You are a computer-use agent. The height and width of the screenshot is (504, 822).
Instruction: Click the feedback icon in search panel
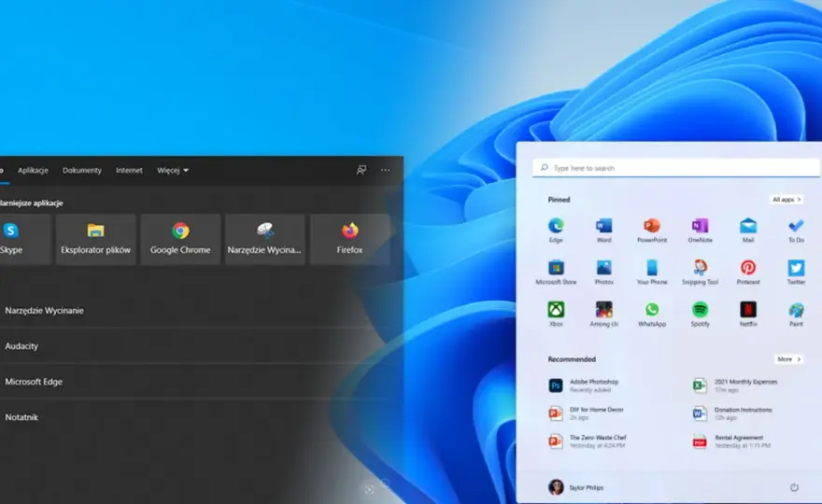pos(361,170)
